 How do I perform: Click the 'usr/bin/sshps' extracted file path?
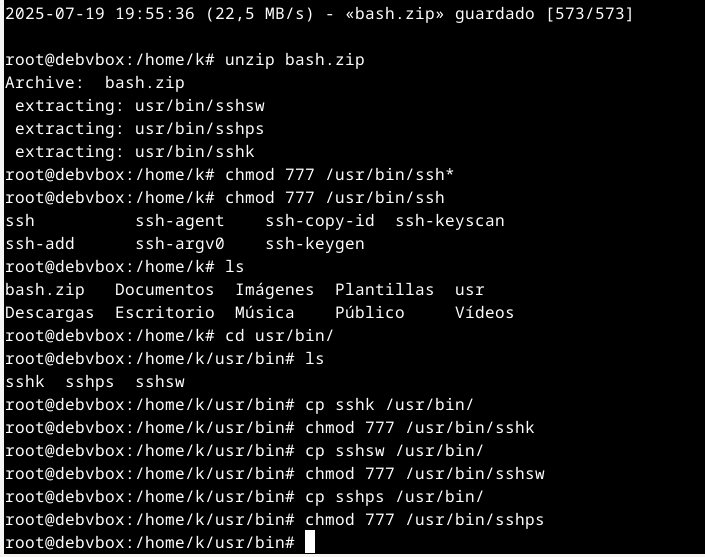pos(200,129)
